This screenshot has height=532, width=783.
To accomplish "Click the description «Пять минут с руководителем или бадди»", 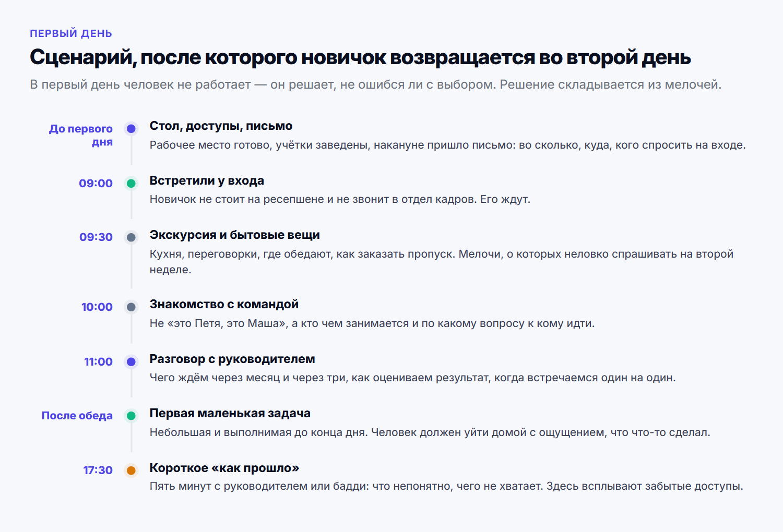I will coord(446,486).
